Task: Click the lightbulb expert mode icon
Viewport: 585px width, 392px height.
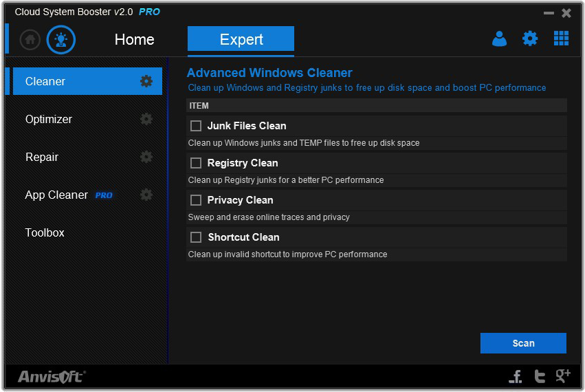Action: coord(61,40)
